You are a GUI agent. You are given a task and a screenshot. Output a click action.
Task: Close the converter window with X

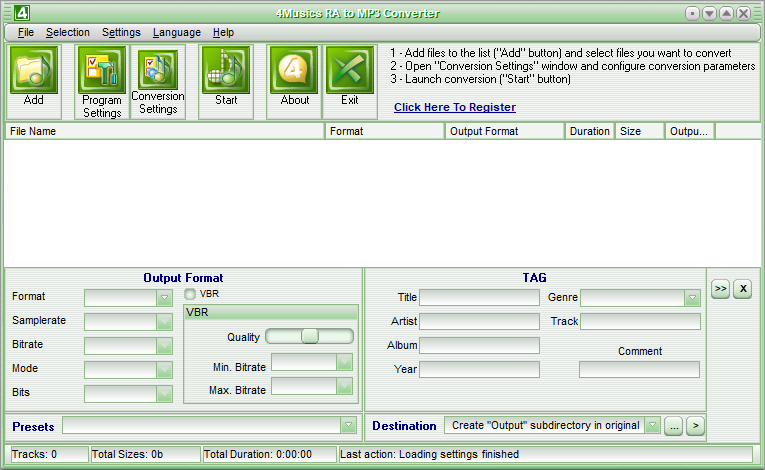744,14
